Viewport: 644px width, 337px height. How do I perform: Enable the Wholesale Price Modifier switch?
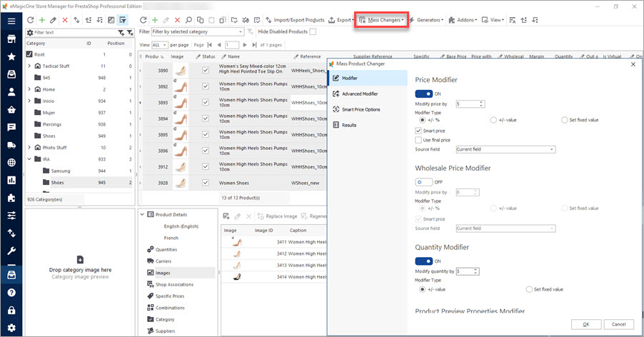pyautogui.click(x=423, y=182)
